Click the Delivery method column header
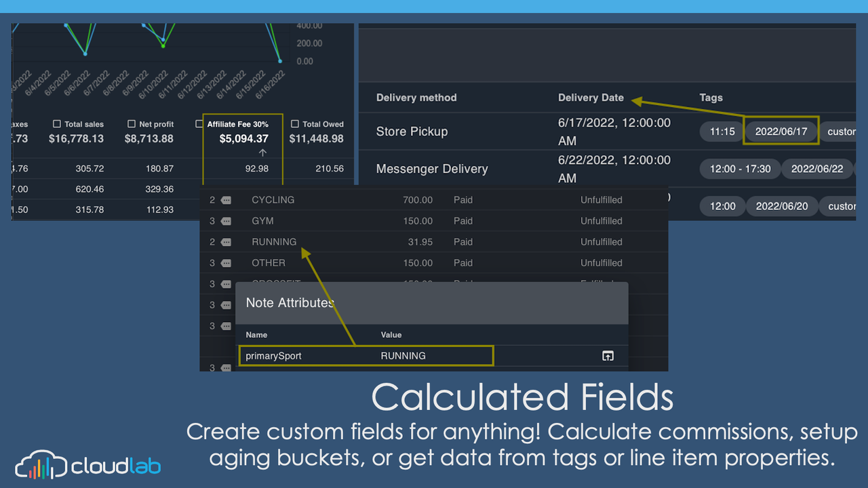Screen dimensions: 868x488 tap(416, 97)
